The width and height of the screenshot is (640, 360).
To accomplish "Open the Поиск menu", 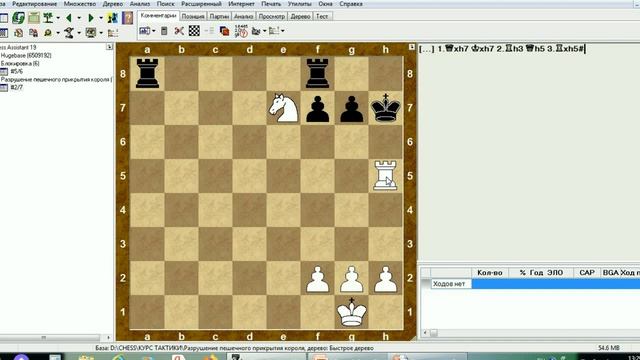I will [x=165, y=4].
